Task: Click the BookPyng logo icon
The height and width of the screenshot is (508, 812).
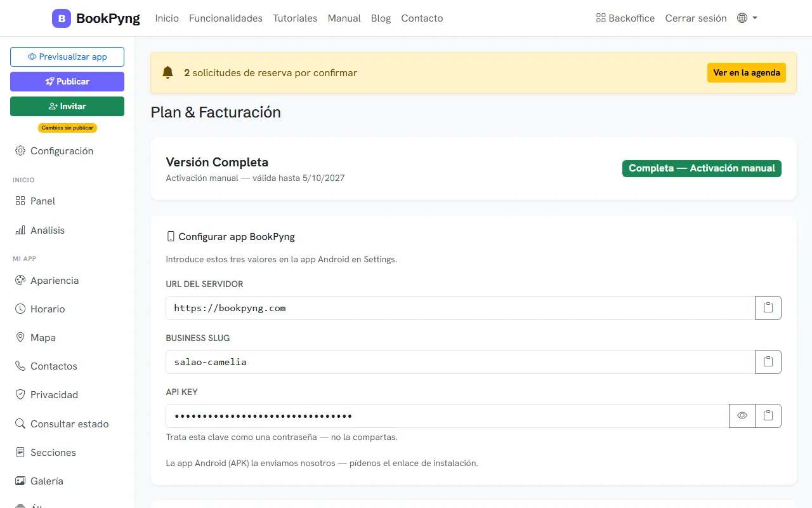Action: click(62, 18)
